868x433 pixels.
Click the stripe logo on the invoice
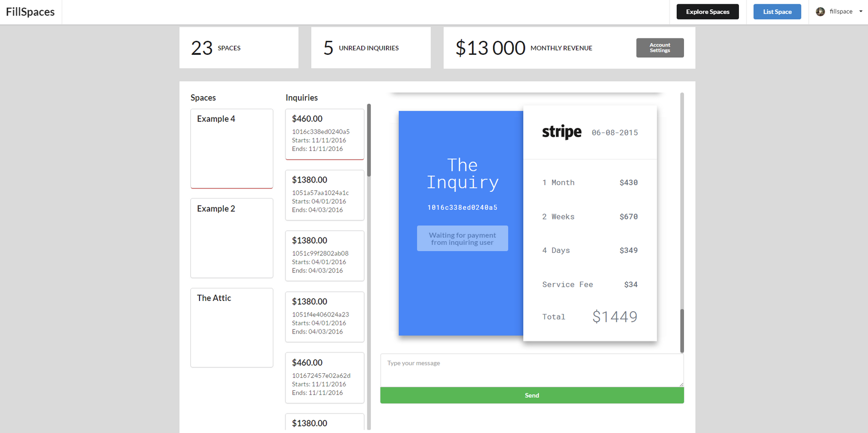pyautogui.click(x=561, y=132)
